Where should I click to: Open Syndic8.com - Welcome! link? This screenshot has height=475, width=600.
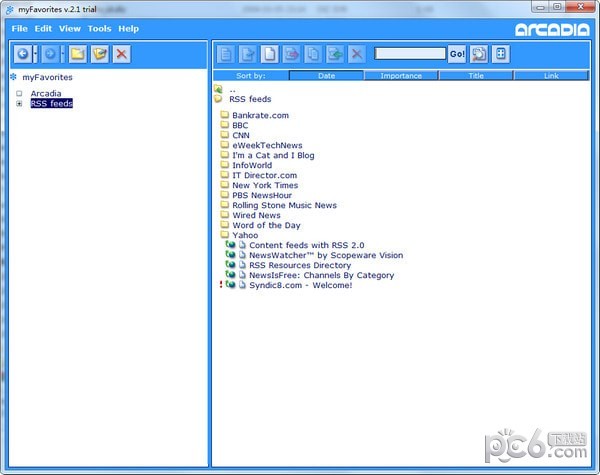point(300,285)
